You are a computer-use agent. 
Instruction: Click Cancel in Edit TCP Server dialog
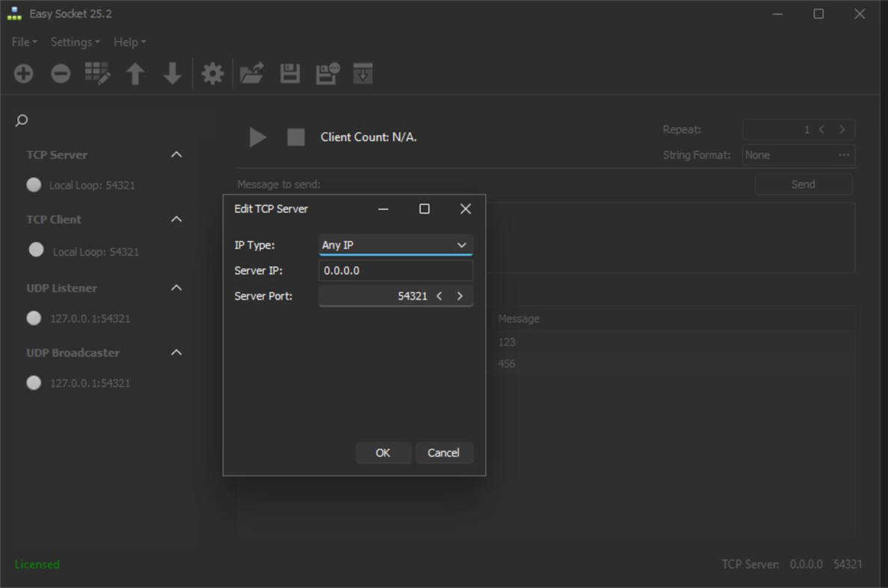click(x=443, y=453)
